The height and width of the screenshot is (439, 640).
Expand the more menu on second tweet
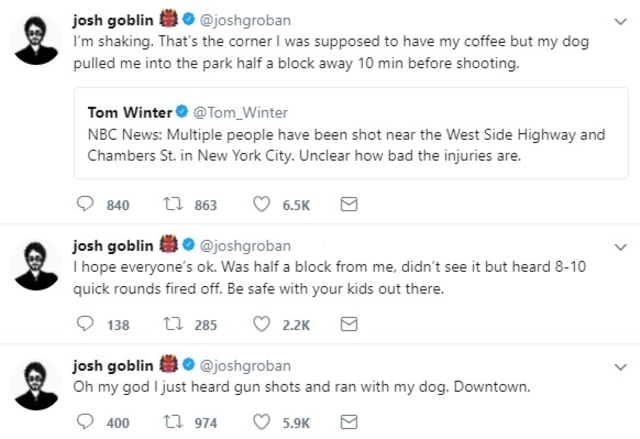[619, 246]
